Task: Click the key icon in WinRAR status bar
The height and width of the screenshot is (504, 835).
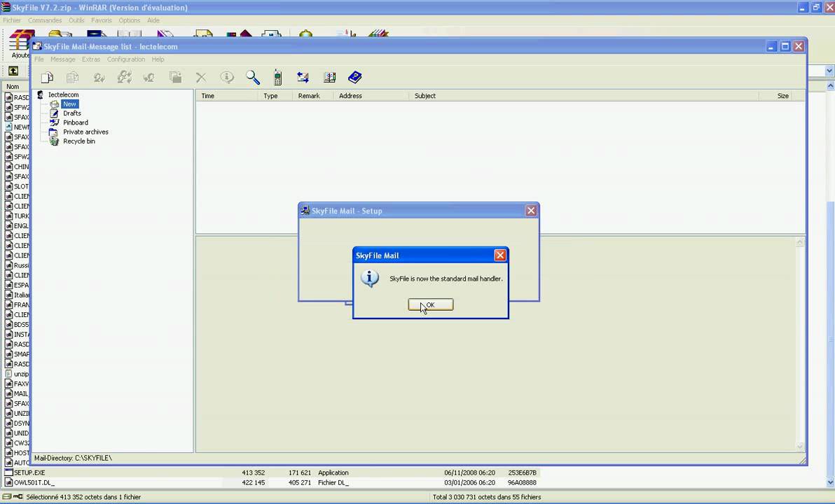Action: click(x=18, y=496)
